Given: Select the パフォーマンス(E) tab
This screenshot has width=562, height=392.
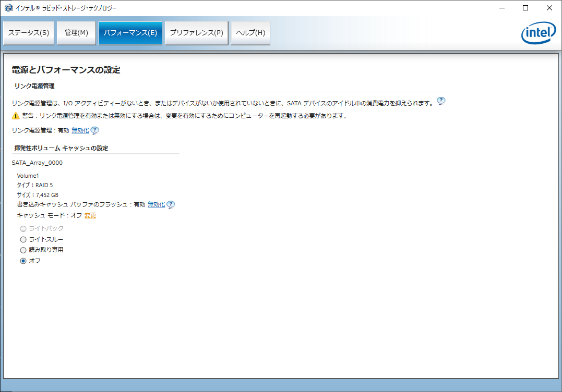Looking at the screenshot, I should (x=130, y=33).
